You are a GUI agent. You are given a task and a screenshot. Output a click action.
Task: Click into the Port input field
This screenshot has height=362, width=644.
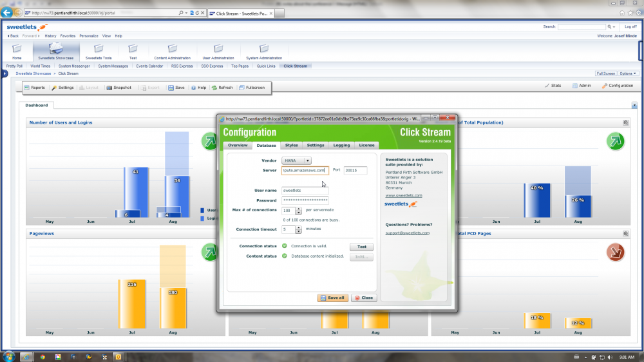(x=355, y=170)
